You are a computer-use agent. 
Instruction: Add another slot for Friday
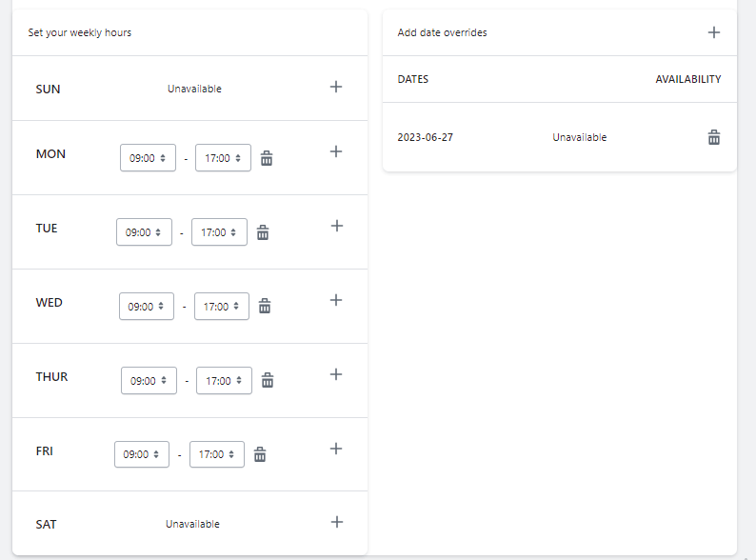coord(335,449)
